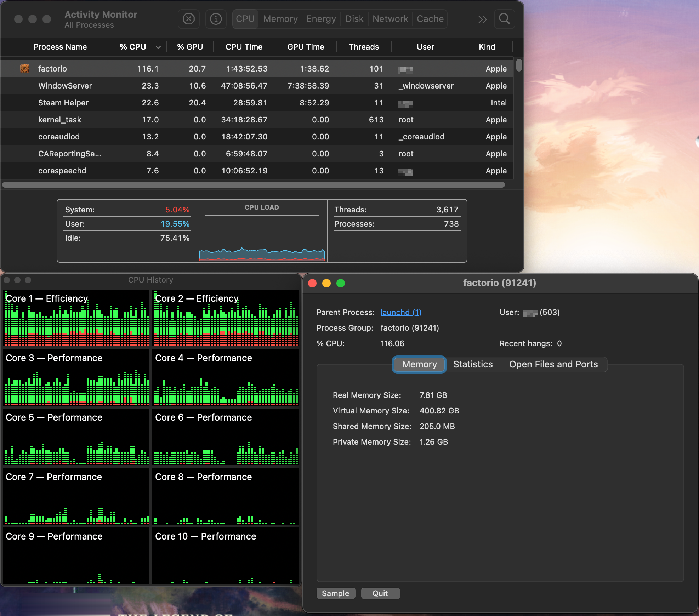Open the Open Files and Ports tab
This screenshot has width=699, height=616.
coord(553,364)
